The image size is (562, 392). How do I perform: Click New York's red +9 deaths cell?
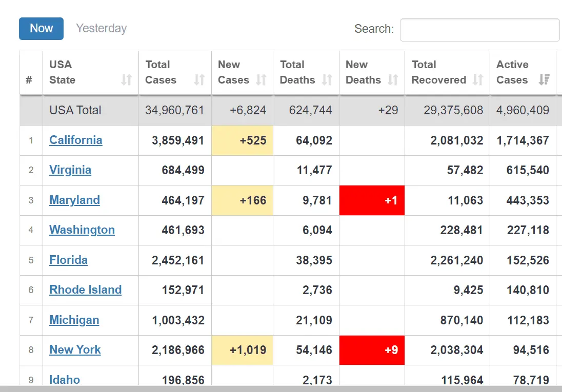[x=372, y=350]
